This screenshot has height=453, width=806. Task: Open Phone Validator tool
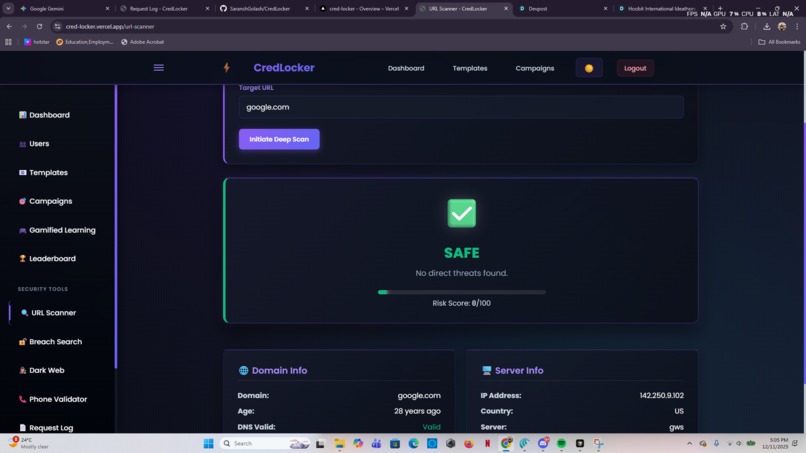(53, 399)
